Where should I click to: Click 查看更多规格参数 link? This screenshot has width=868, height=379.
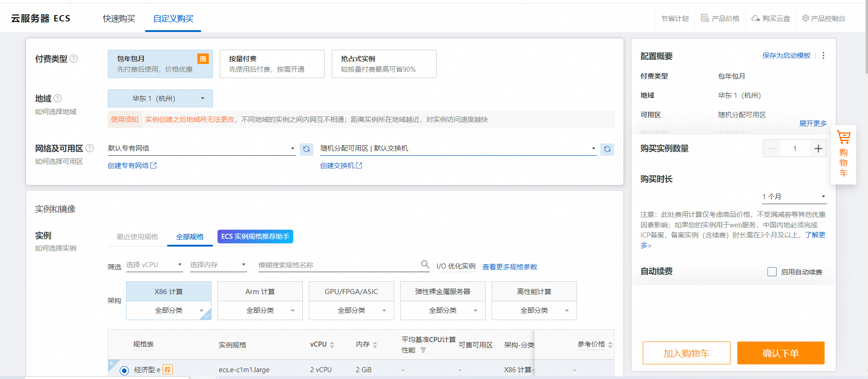[x=510, y=267]
